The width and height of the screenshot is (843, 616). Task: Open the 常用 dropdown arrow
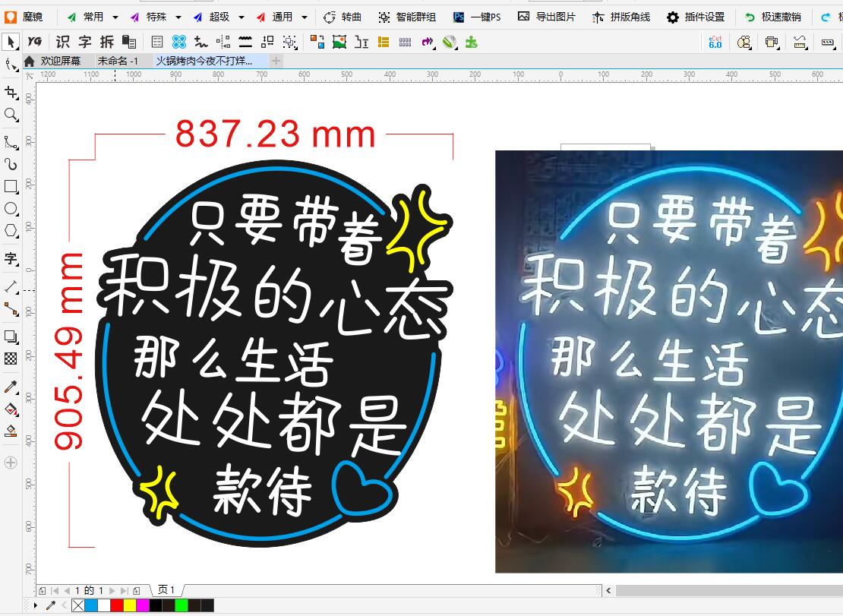(x=115, y=17)
